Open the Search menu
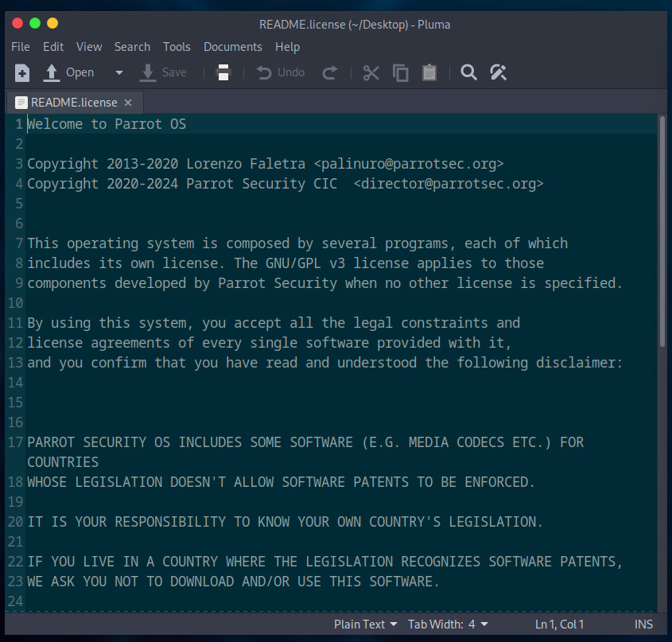Screen dimensions: 672x642 coord(132,47)
